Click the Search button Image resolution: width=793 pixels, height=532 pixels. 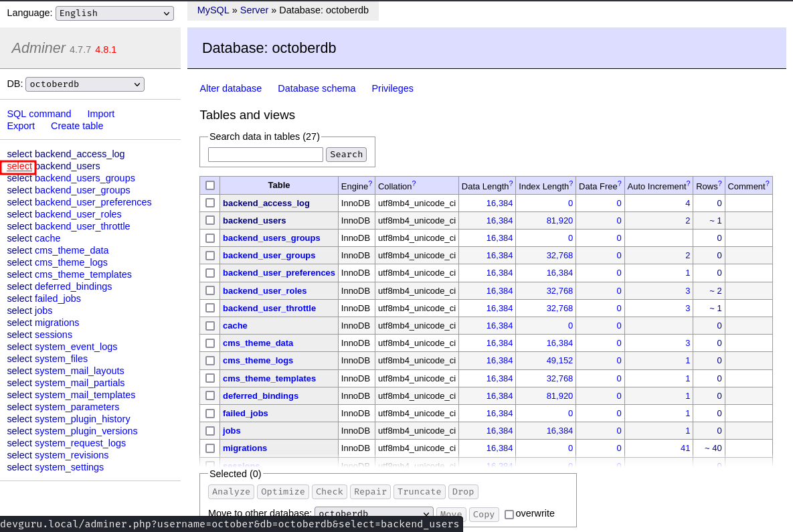(x=347, y=154)
